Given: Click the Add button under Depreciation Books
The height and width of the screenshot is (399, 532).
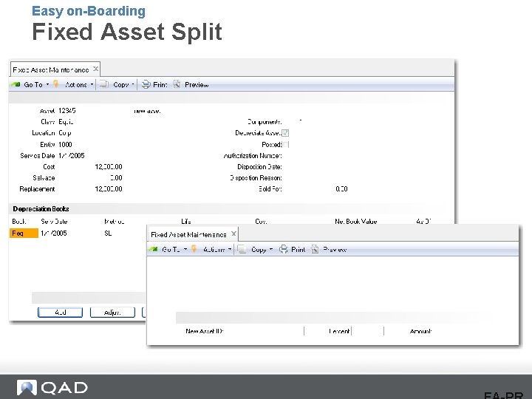Looking at the screenshot, I should point(60,313).
